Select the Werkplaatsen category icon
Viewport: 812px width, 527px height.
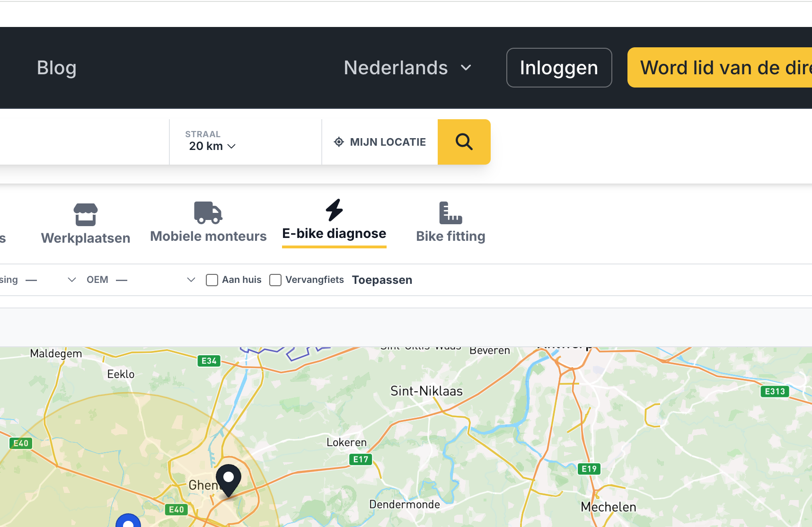[86, 213]
